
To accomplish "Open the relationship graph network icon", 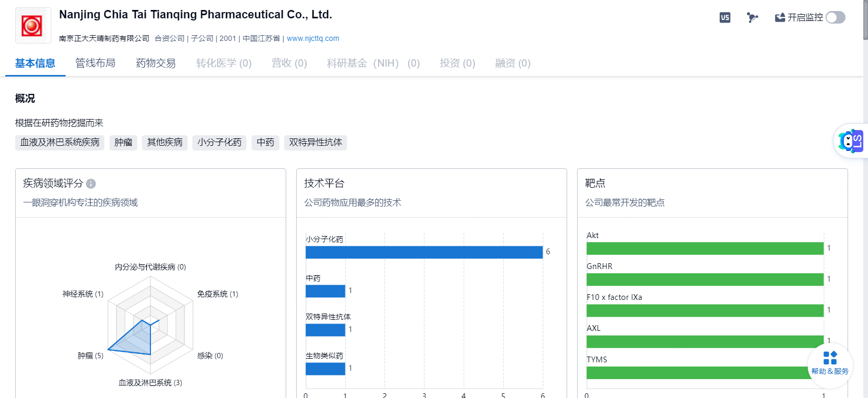I will pyautogui.click(x=752, y=17).
